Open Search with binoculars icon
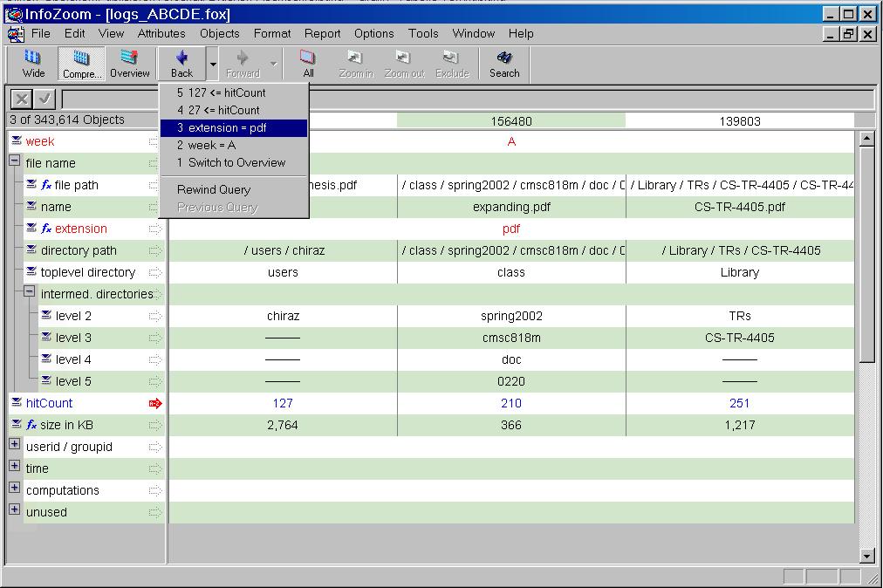This screenshot has width=883, height=588. point(503,64)
